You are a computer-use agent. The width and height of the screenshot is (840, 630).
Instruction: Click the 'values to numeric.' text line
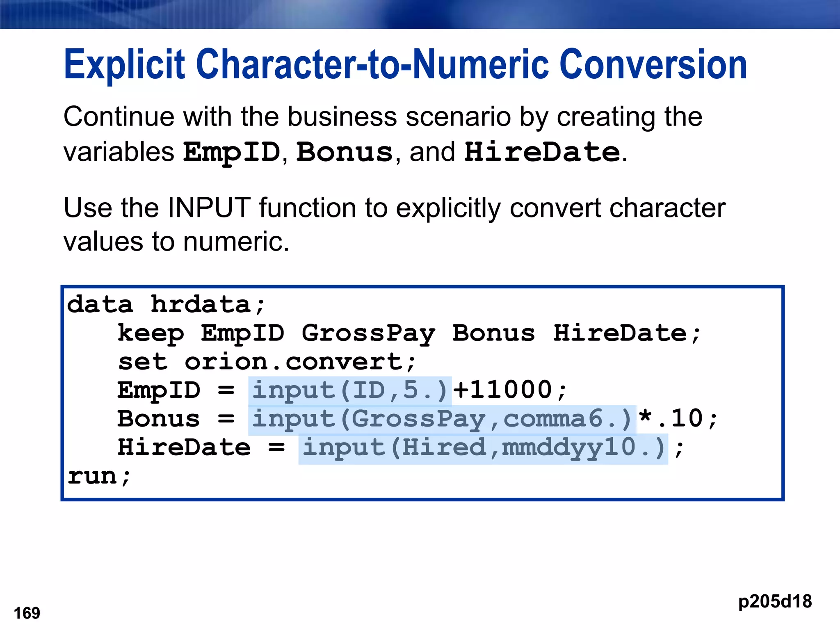coord(176,241)
